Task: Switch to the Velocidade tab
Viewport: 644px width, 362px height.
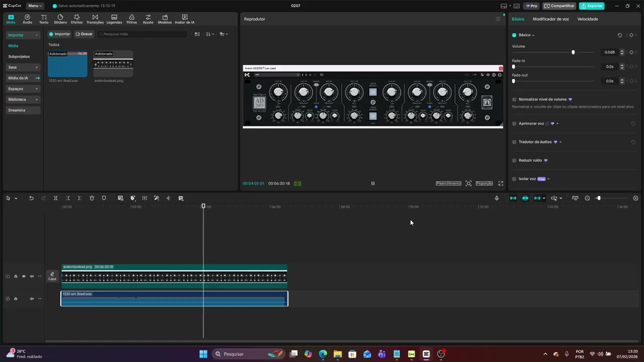Action: [x=588, y=19]
